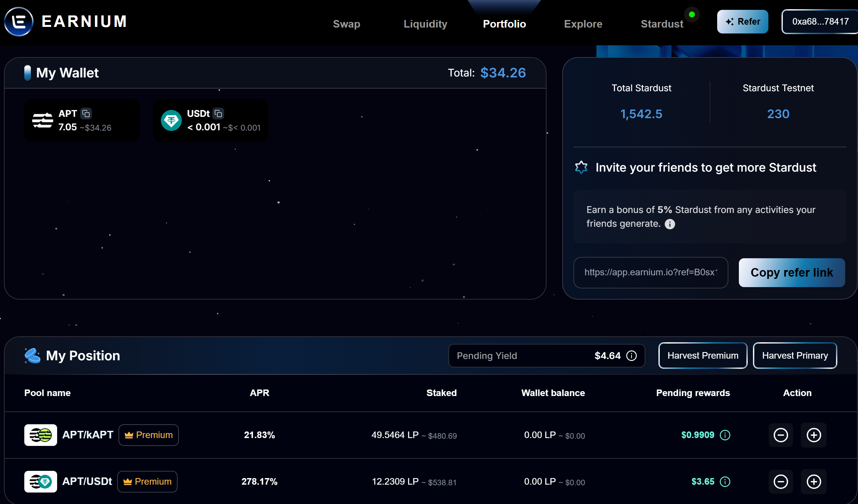Click plus icon for APT/kAPT pool
The height and width of the screenshot is (504, 858).
(813, 435)
